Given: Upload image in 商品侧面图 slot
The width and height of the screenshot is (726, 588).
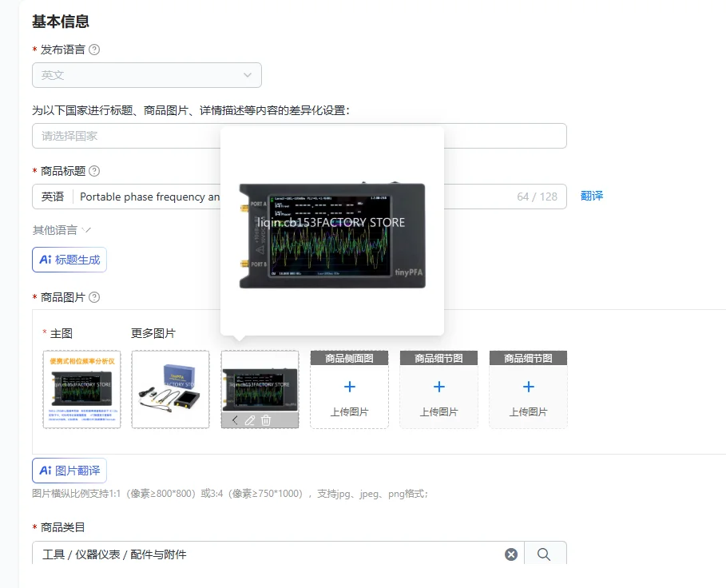Looking at the screenshot, I should pos(350,389).
